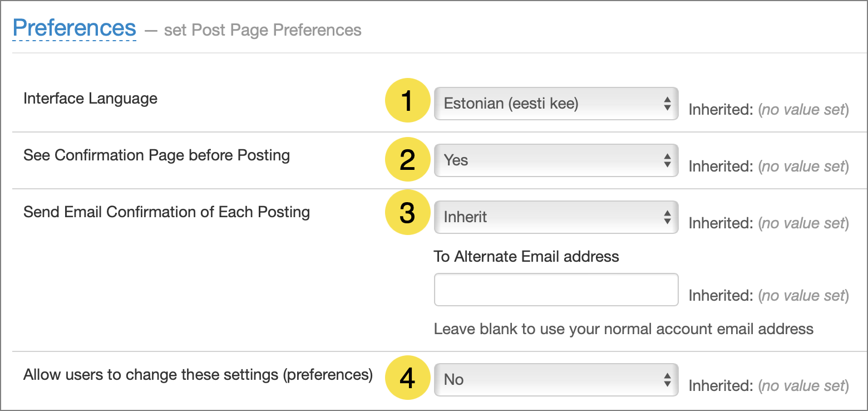Click the set Post Page Preferences subtitle
This screenshot has height=411, width=868.
(262, 30)
